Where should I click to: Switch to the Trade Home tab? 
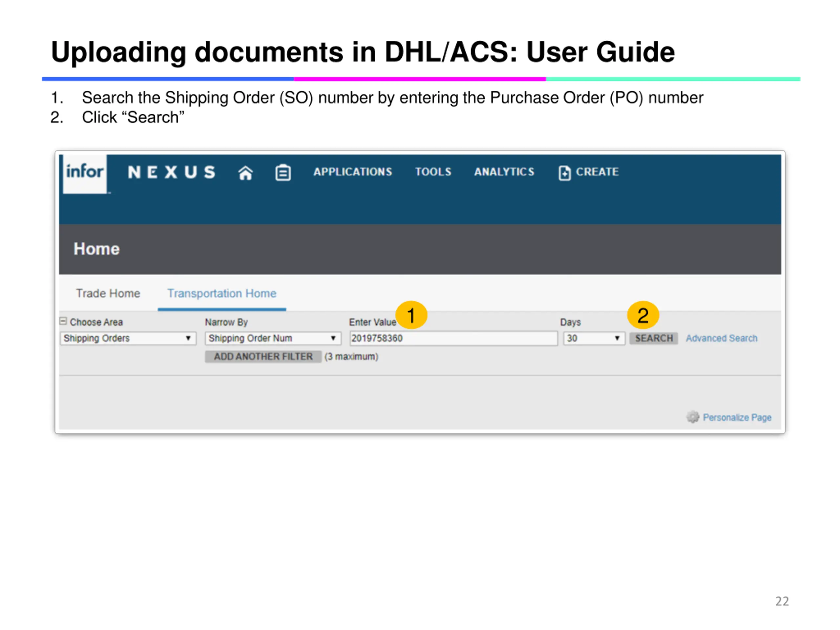108,293
